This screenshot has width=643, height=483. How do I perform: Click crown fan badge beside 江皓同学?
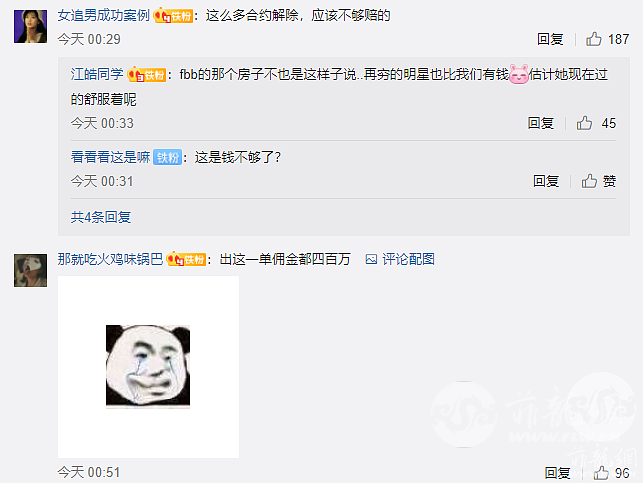click(x=146, y=75)
